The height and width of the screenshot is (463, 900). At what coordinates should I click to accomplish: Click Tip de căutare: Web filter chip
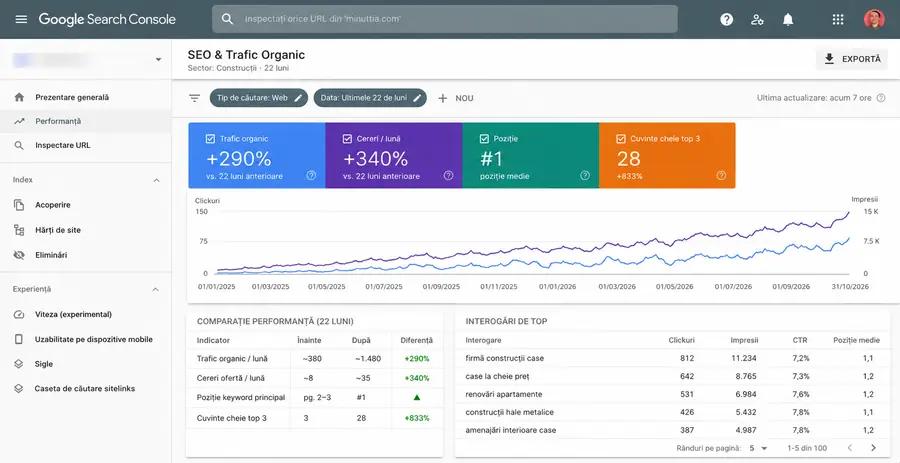259,98
